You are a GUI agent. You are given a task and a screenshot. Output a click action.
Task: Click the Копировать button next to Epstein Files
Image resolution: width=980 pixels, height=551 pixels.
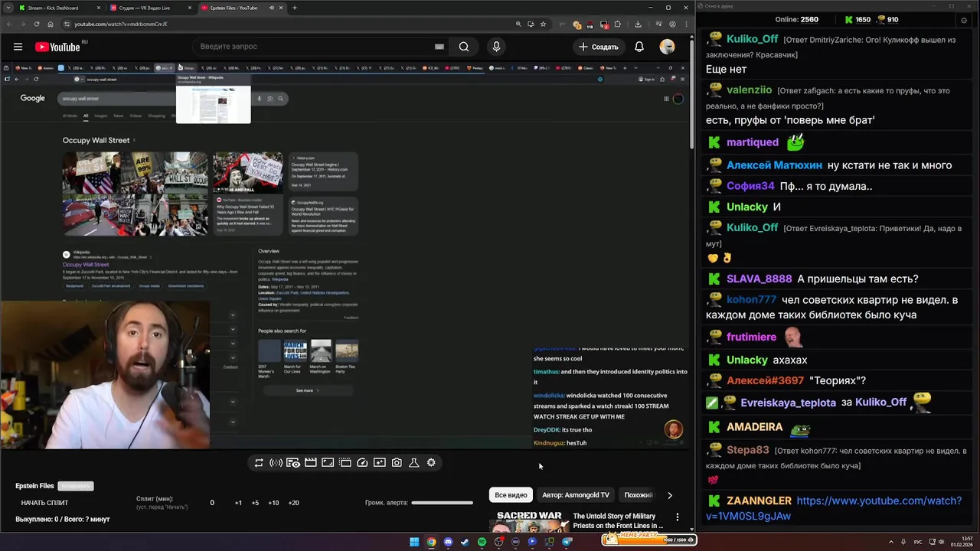[76, 486]
